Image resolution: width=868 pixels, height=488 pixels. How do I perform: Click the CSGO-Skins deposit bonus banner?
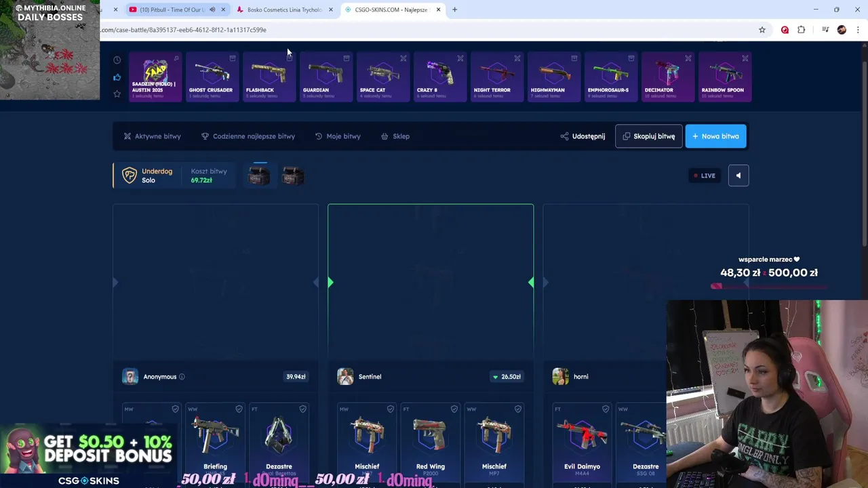pos(88,457)
